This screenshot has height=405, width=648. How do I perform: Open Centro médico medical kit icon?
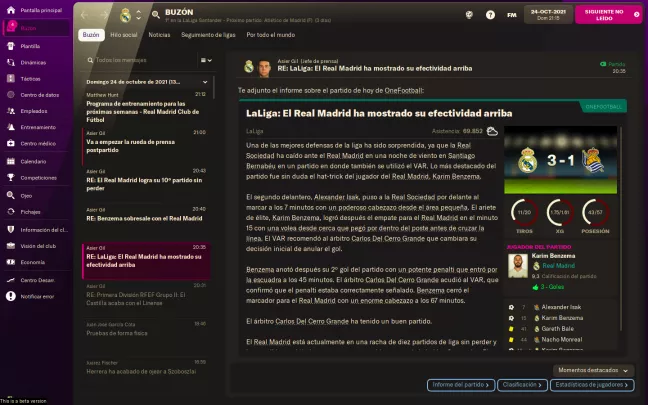[x=11, y=143]
